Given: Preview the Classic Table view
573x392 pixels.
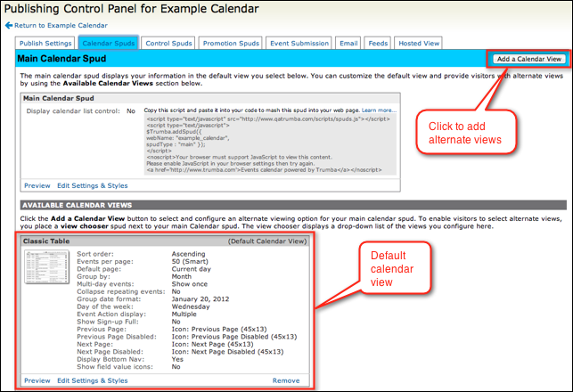Looking at the screenshot, I should click(37, 380).
